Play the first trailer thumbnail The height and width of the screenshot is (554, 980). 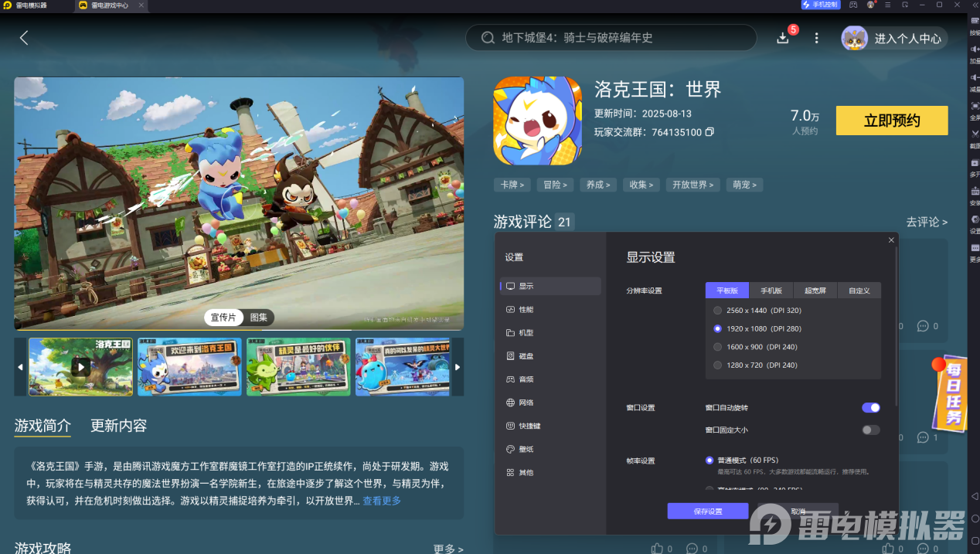click(x=80, y=367)
